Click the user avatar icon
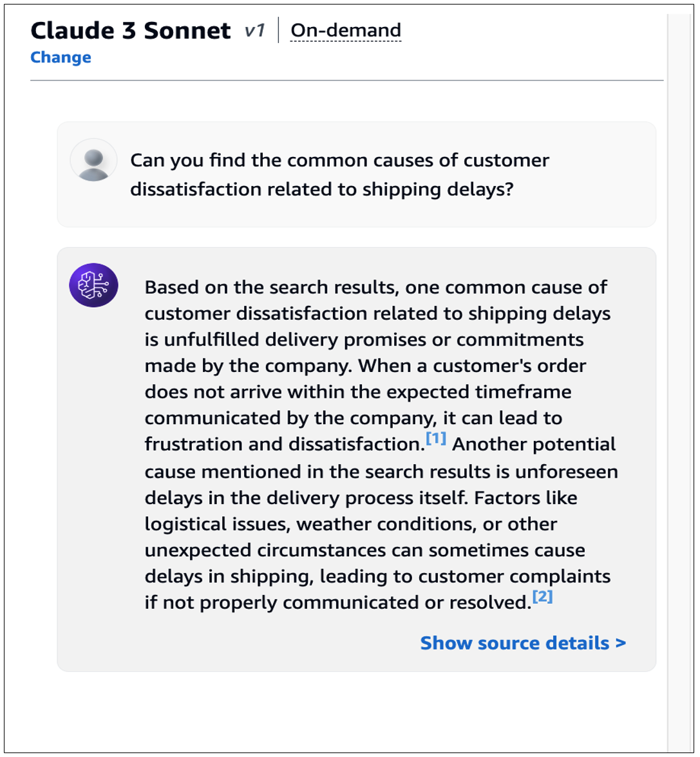The image size is (700, 757). [94, 161]
